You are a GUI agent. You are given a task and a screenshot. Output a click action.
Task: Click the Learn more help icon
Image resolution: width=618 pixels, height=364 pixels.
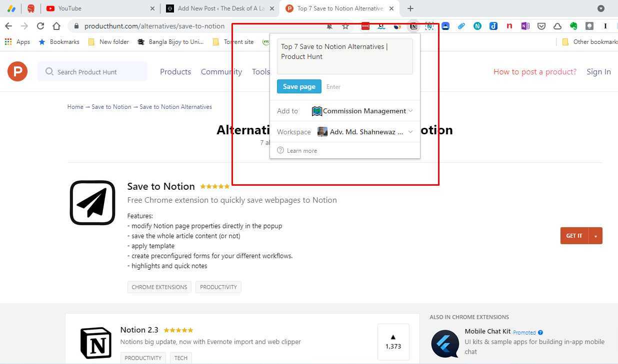(280, 150)
